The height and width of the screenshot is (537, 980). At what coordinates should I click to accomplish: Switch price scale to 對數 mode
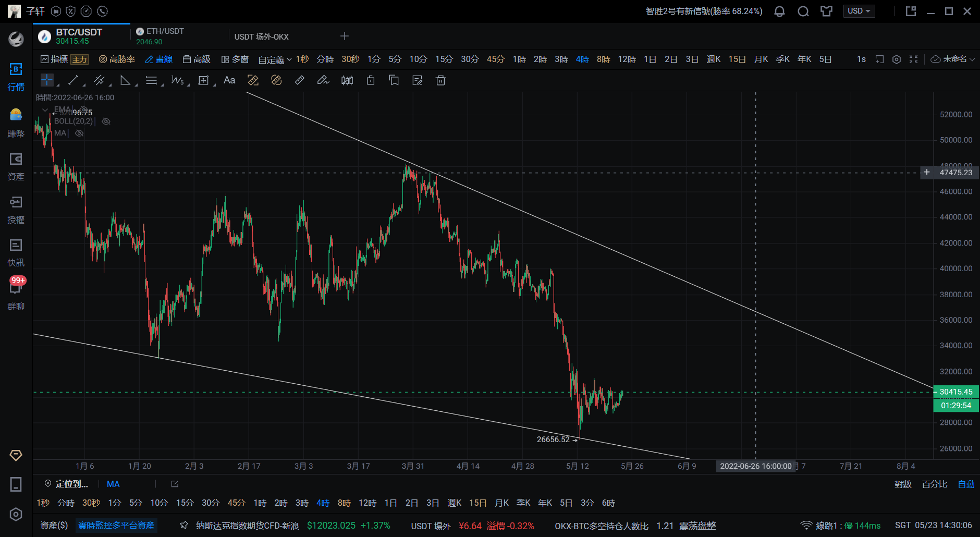(x=903, y=484)
